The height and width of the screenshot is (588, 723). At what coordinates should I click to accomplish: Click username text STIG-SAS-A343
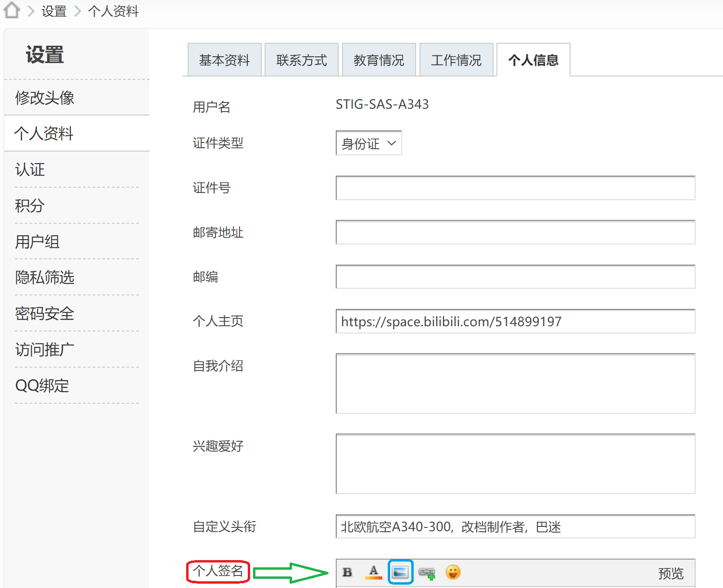pyautogui.click(x=382, y=104)
